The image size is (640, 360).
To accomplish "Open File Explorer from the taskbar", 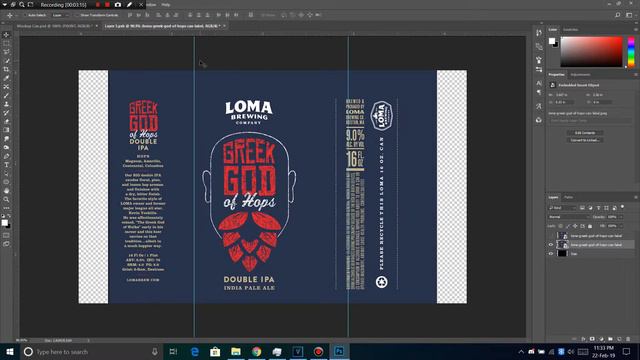I will 236,351.
